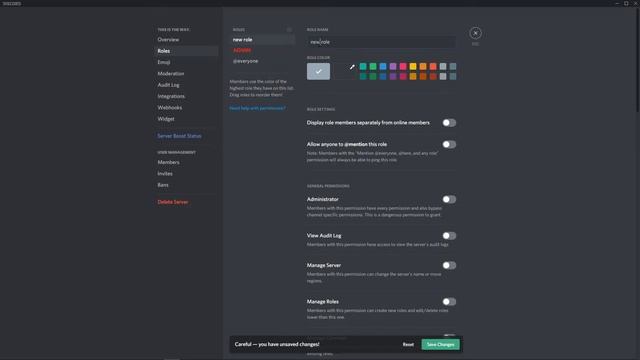Toggle Display role members separately switch

[x=449, y=123]
